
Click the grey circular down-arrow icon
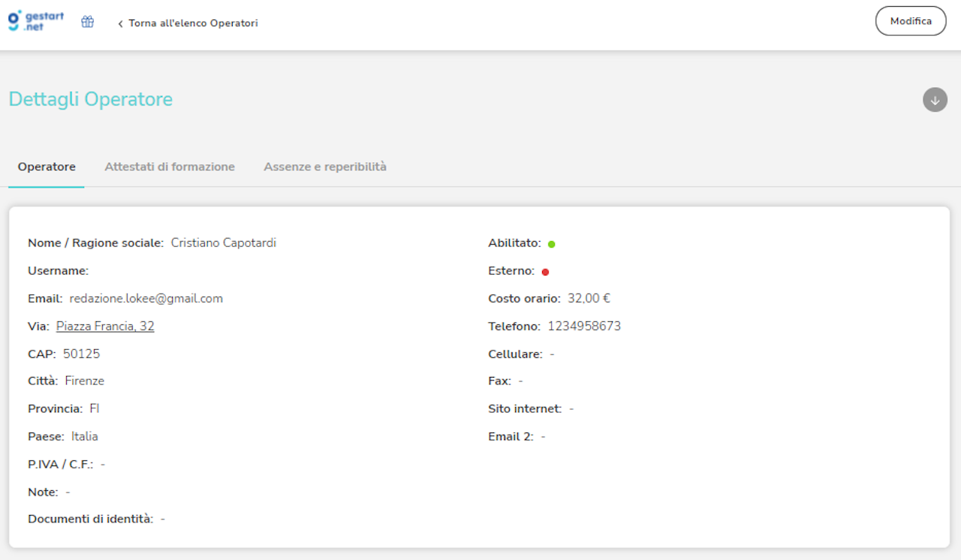point(935,100)
